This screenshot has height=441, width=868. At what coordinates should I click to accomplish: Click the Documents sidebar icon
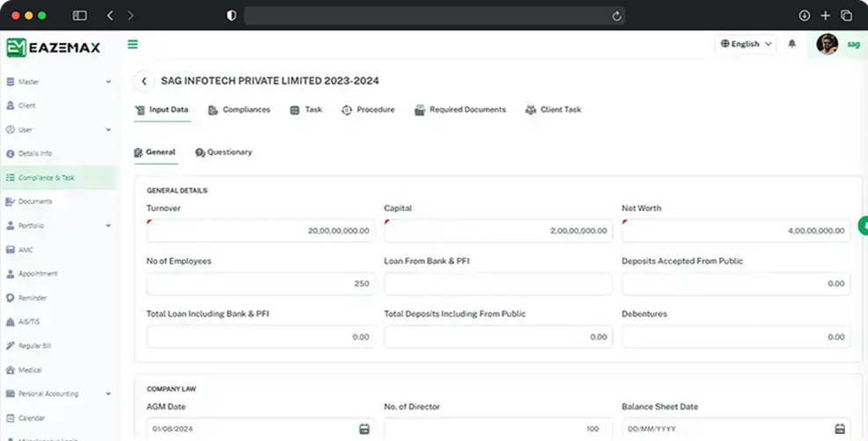coord(10,202)
